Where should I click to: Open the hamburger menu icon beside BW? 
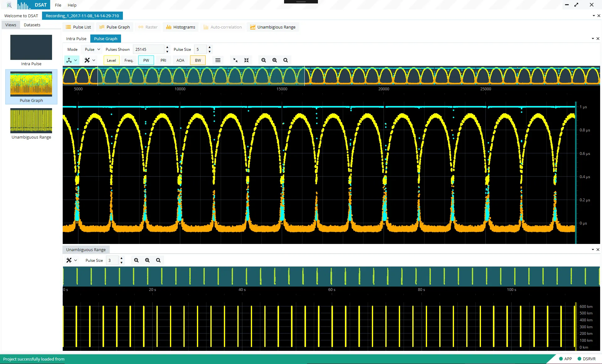pos(218,60)
